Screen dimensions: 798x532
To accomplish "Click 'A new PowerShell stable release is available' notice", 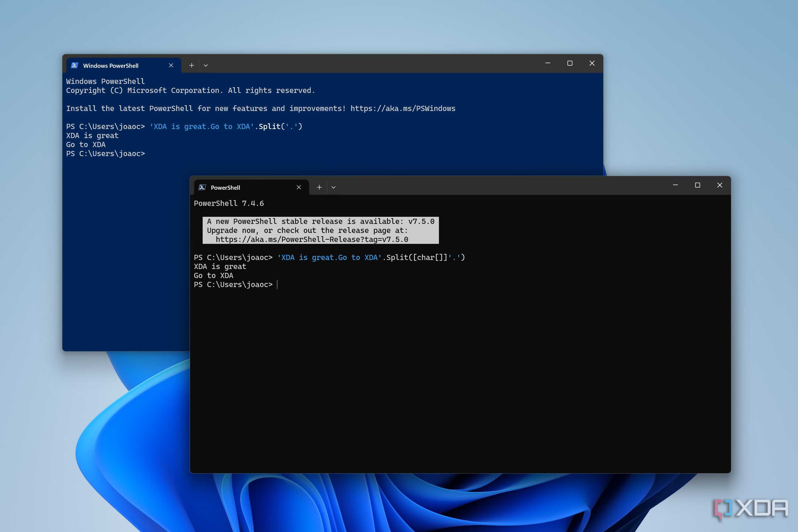I will [321, 221].
